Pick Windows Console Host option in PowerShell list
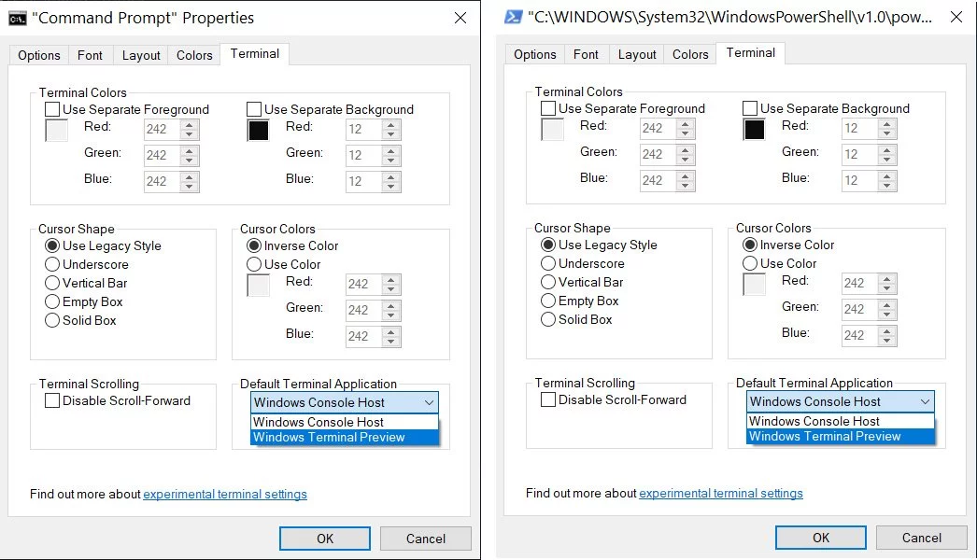Image resolution: width=977 pixels, height=560 pixels. (841, 421)
